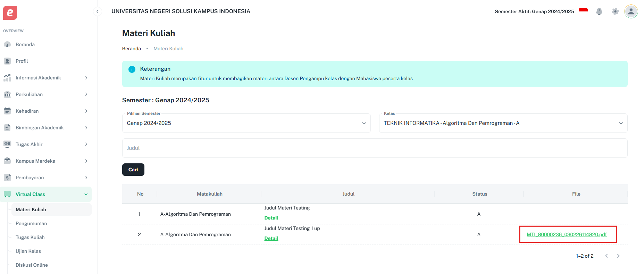This screenshot has width=644, height=274.
Task: Click 'A-Algoritma Dan Pemrograman' in row 2
Action: point(195,234)
